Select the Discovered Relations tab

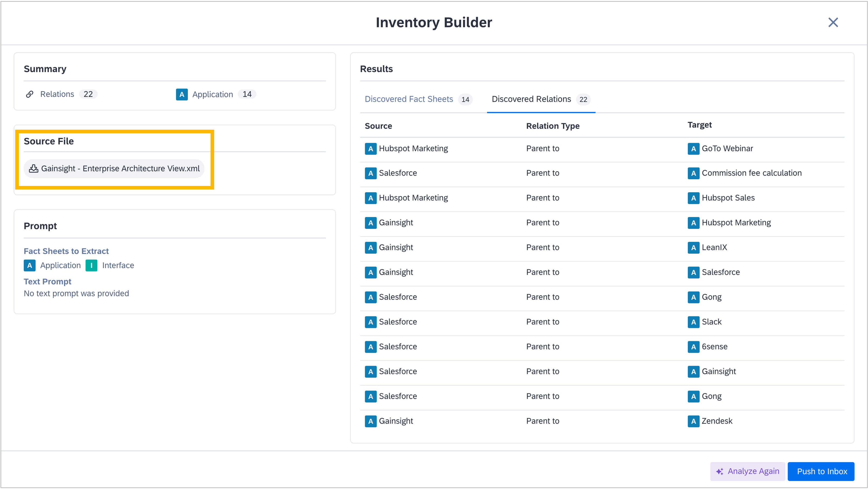point(541,99)
